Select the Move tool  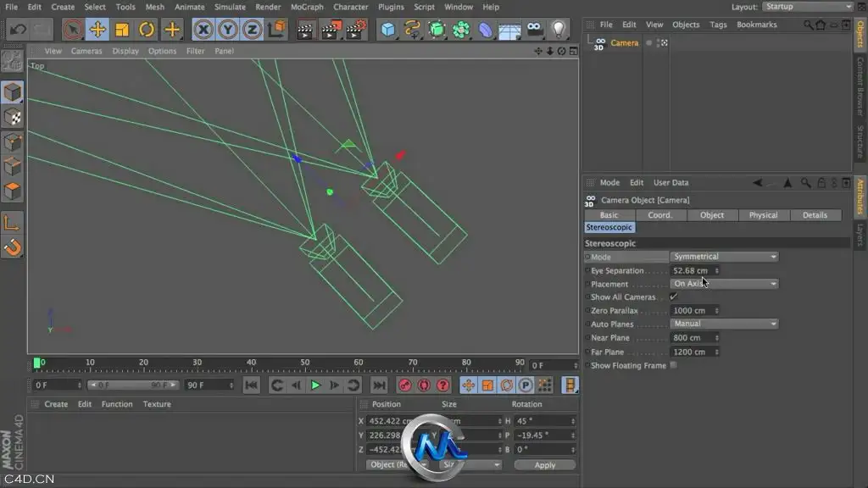[x=97, y=30]
